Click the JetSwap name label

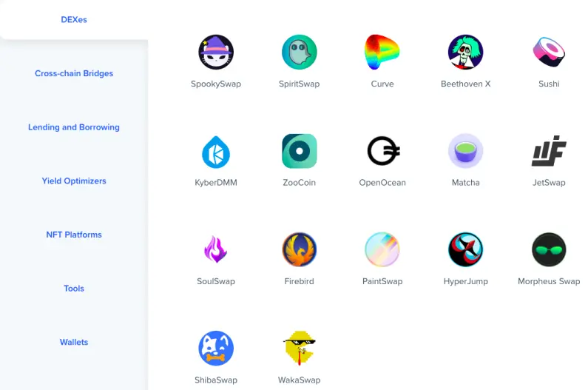click(549, 183)
